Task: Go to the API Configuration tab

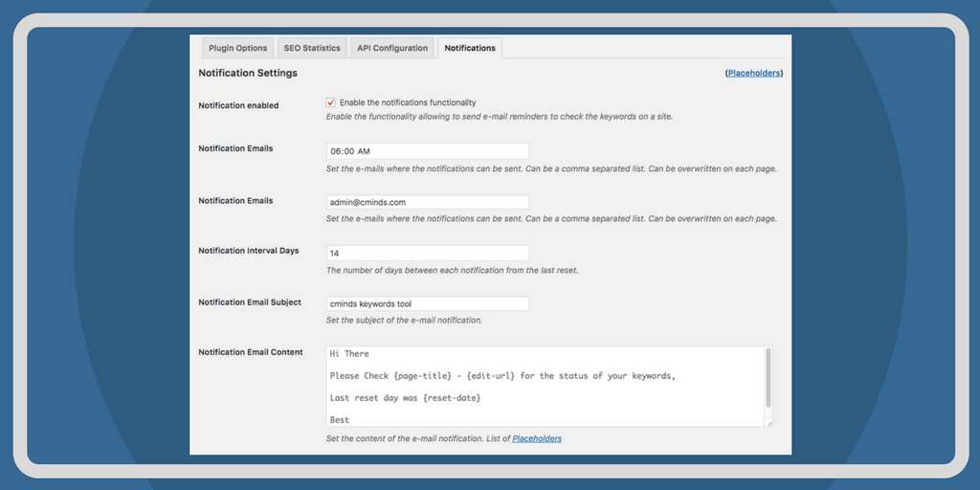Action: coord(392,48)
